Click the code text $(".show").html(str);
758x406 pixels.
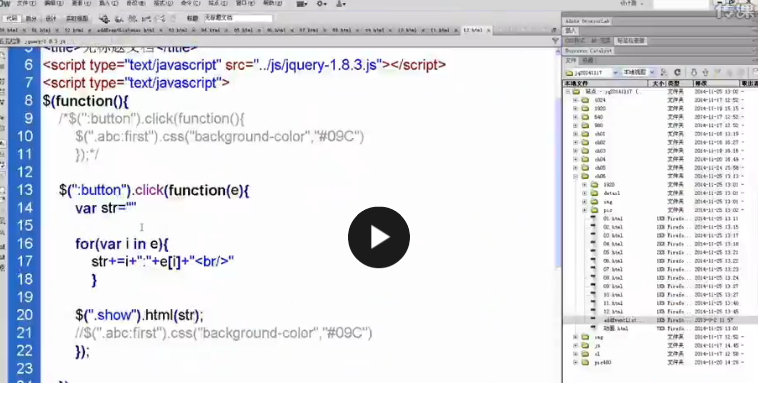[x=139, y=315]
